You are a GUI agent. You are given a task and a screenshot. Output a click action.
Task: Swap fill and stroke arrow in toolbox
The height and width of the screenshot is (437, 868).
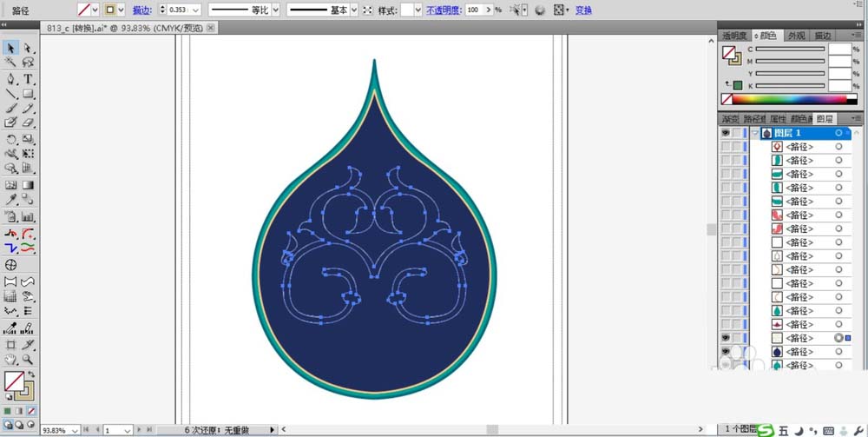31,375
